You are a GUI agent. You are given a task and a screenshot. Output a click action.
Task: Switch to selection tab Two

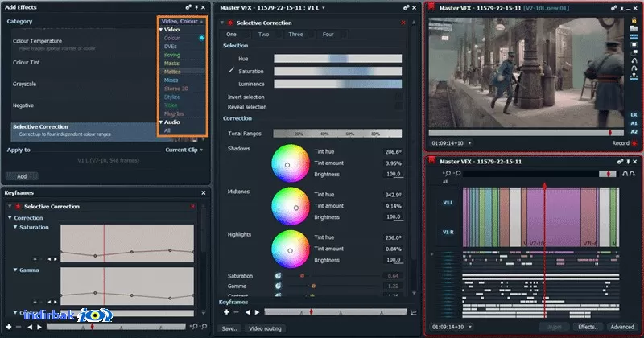(x=267, y=35)
